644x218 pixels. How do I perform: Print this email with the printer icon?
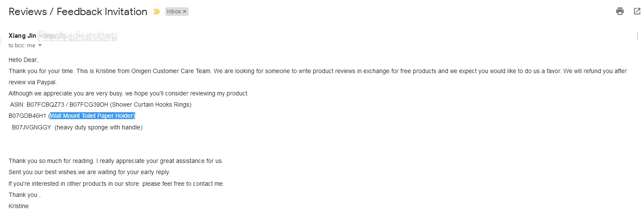coord(620,12)
